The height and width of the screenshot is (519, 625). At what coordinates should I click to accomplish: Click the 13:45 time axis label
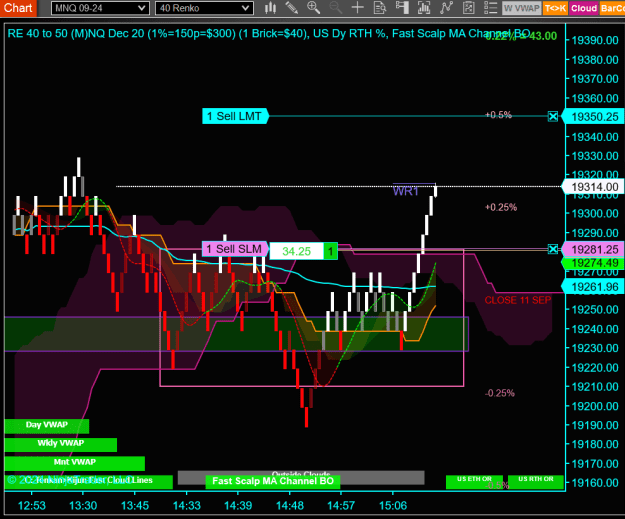point(135,506)
